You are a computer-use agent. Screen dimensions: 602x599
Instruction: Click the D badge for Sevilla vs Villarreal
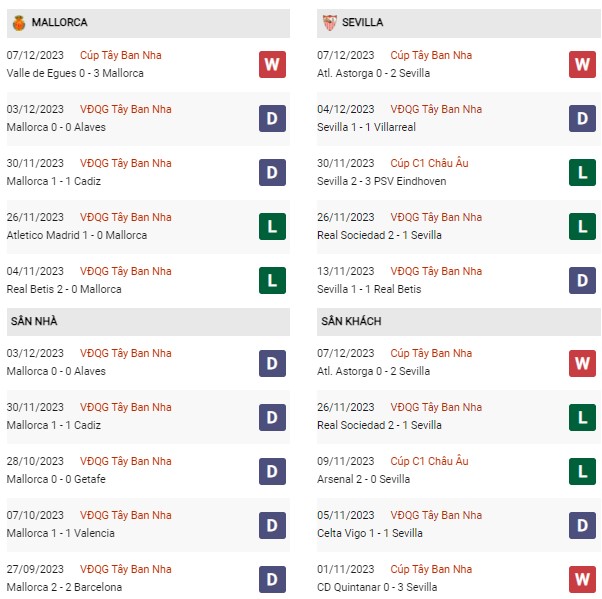pyautogui.click(x=582, y=118)
